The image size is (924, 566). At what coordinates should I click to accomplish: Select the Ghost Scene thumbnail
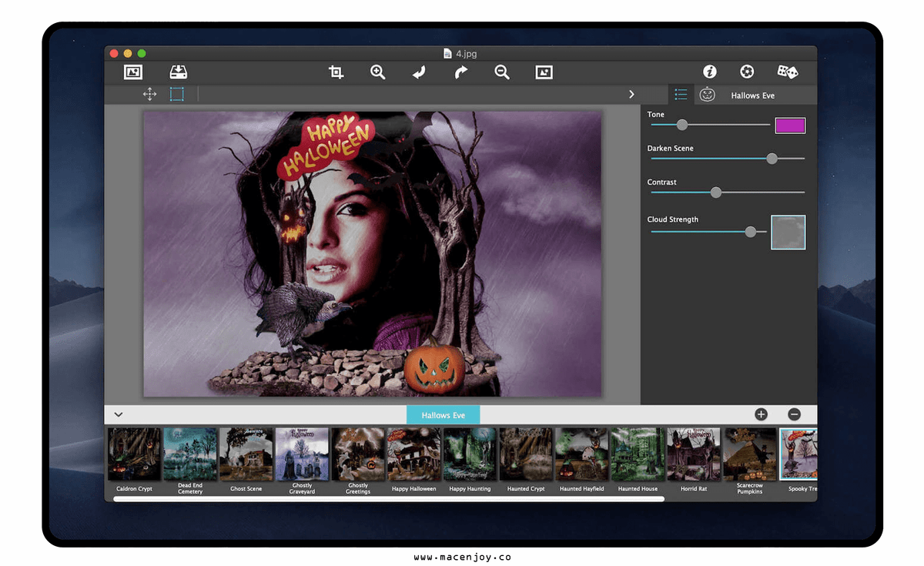tap(246, 454)
